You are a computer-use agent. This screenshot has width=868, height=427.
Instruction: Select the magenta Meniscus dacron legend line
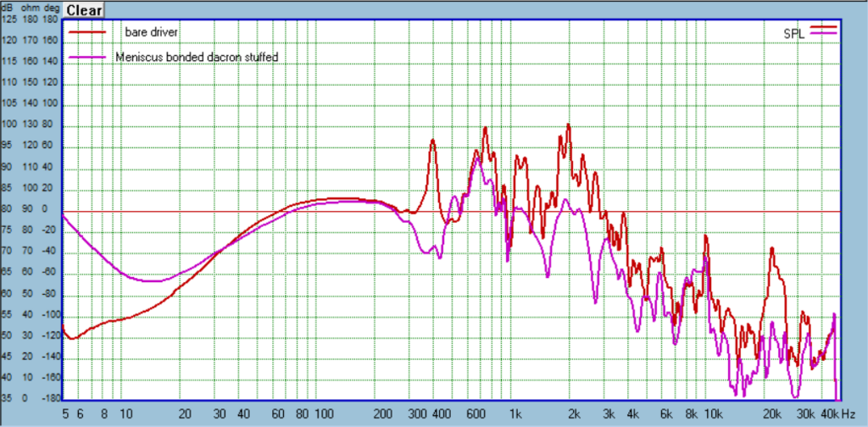coord(87,57)
